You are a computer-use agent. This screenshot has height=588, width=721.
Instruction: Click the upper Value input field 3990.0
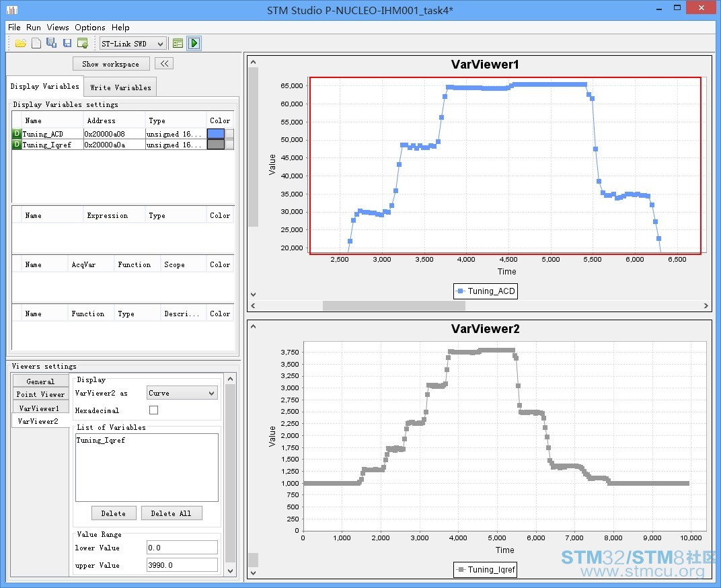[182, 565]
